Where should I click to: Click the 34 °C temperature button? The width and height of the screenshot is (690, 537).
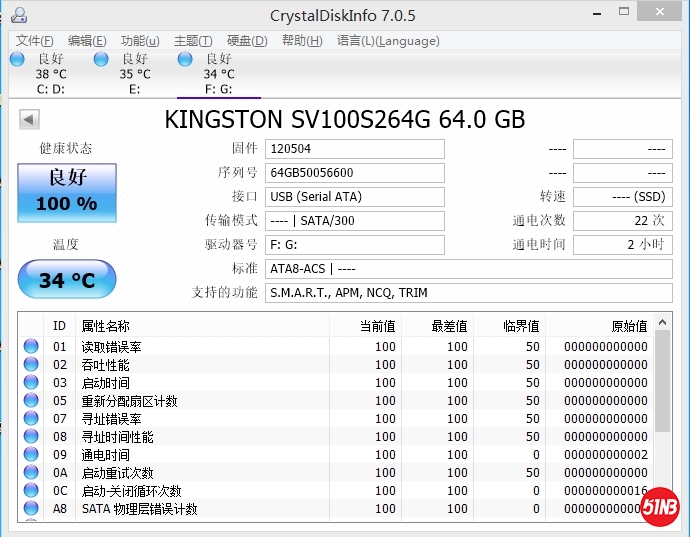point(67,280)
